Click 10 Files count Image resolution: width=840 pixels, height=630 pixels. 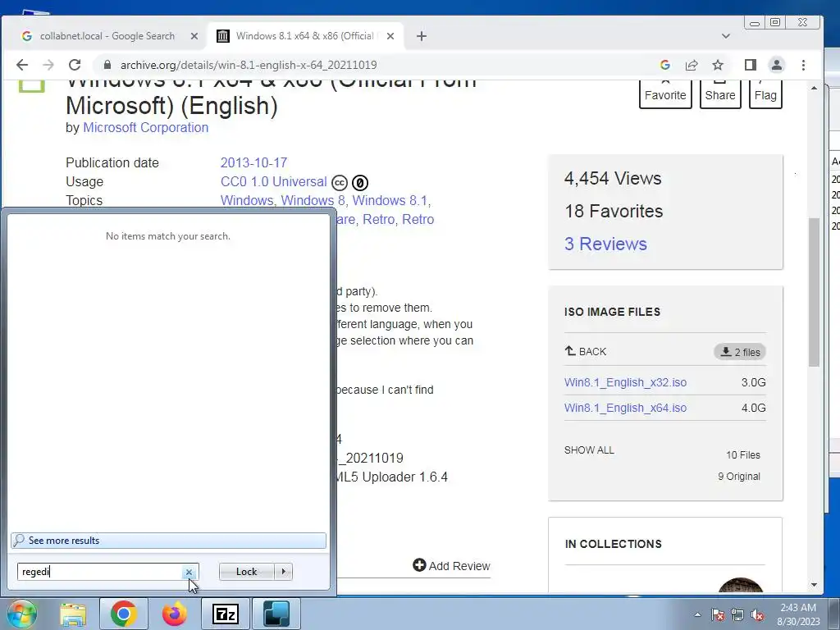[x=743, y=454]
